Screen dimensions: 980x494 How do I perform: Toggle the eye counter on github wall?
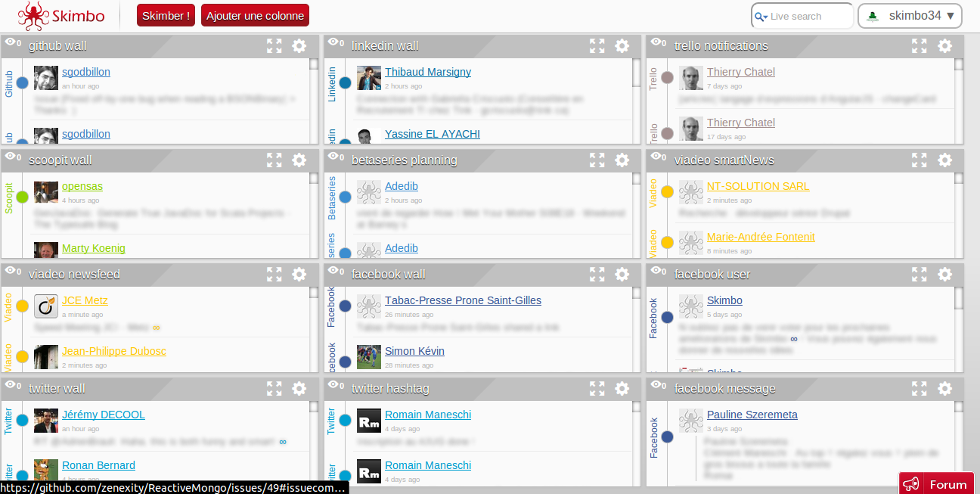tap(13, 43)
